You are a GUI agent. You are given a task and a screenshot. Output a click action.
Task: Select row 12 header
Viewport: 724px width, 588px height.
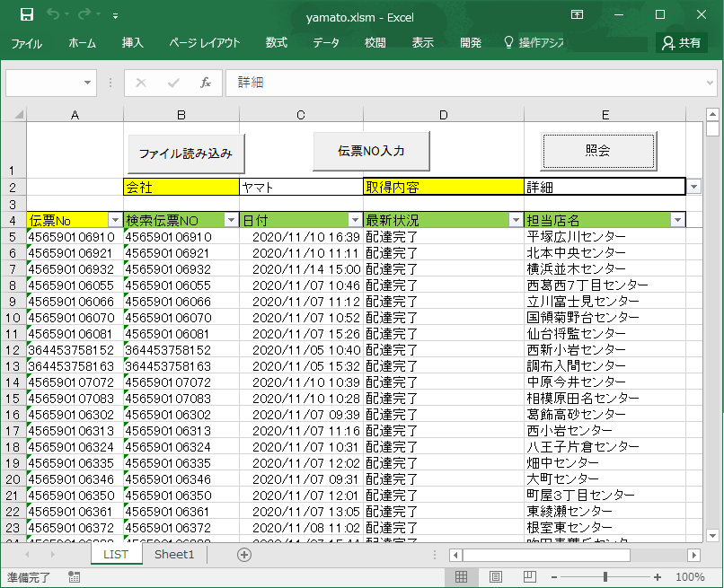click(13, 350)
